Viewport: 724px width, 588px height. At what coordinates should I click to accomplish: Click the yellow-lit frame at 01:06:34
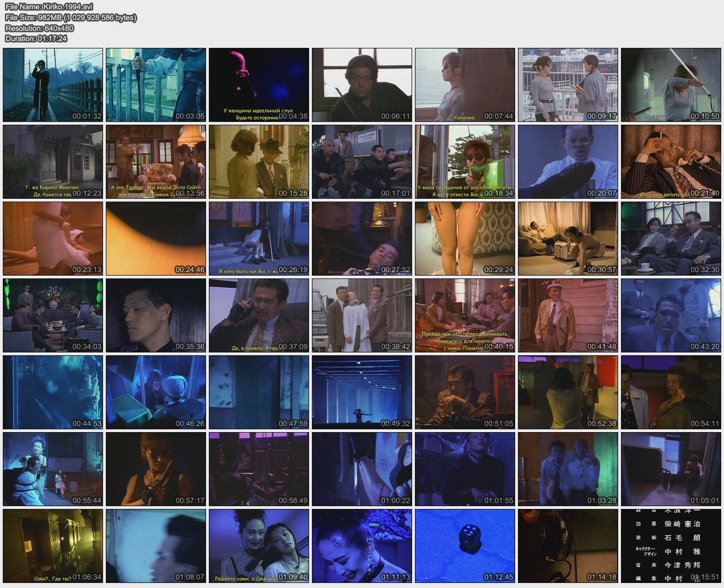tap(53, 546)
